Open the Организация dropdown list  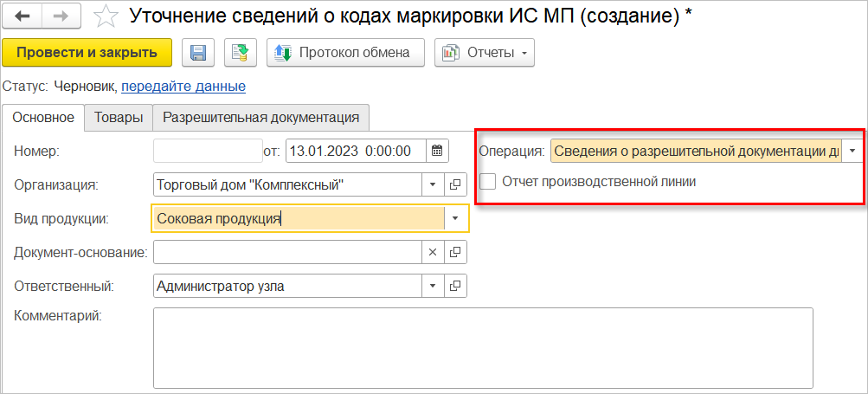coord(434,184)
